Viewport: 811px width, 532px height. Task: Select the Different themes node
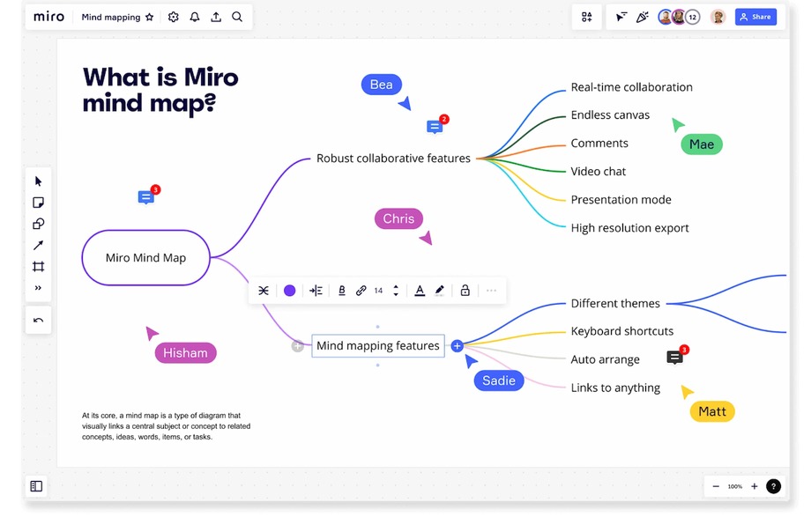pos(615,304)
